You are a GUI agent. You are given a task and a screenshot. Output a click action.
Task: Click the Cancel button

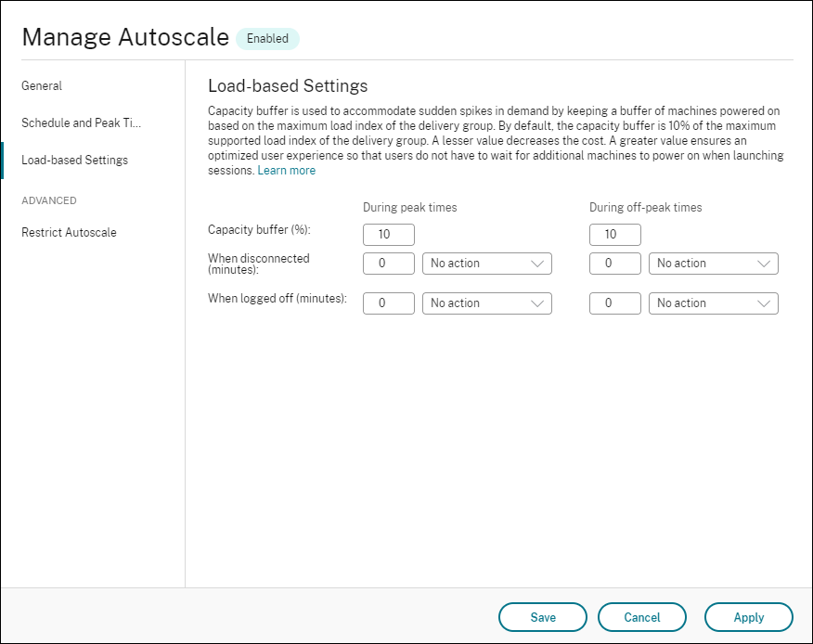click(641, 616)
